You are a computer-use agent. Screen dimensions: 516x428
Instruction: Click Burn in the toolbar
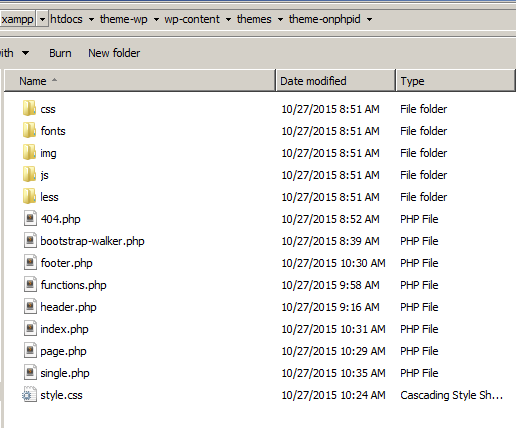point(60,53)
